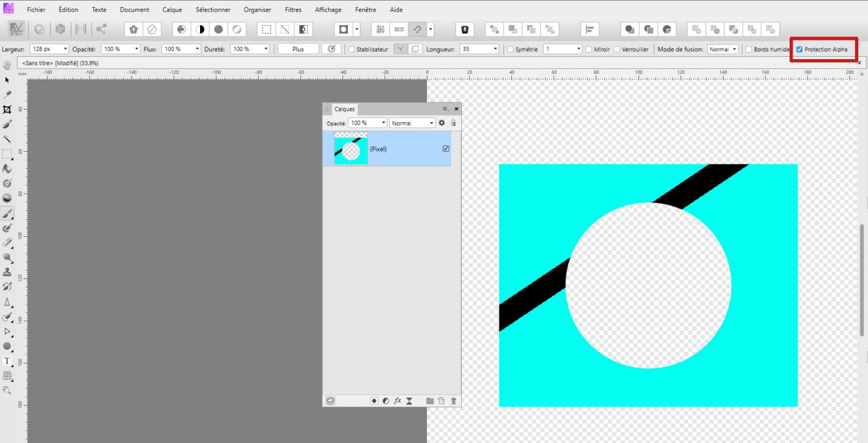868x443 pixels.
Task: Open the brush Opacité dropdown in toolbar
Action: tap(136, 50)
